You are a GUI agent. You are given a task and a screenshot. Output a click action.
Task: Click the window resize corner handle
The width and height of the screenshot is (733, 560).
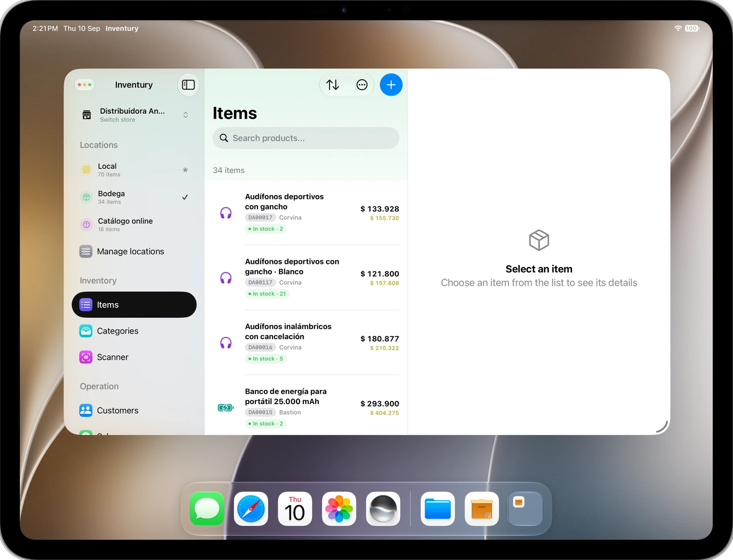pos(662,427)
